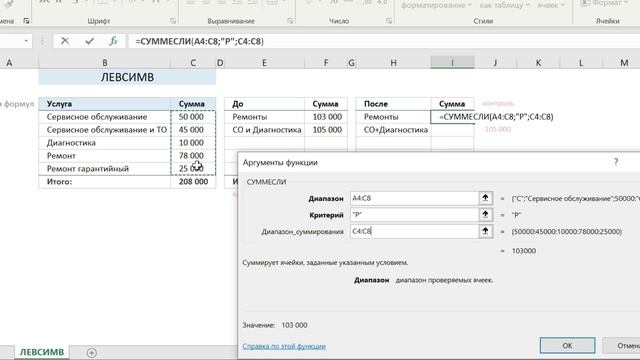
Task: Add a new sheet with plus icon
Action: [92, 353]
